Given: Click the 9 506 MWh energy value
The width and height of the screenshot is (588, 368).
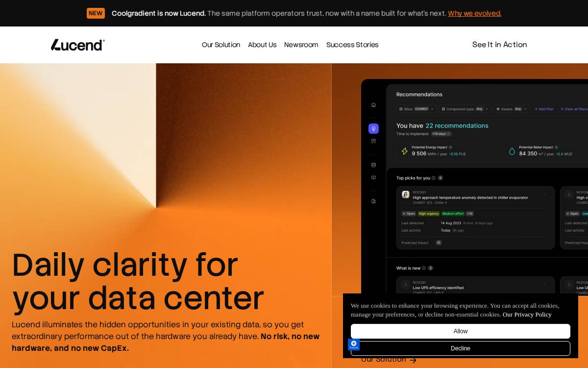Looking at the screenshot, I should point(419,154).
